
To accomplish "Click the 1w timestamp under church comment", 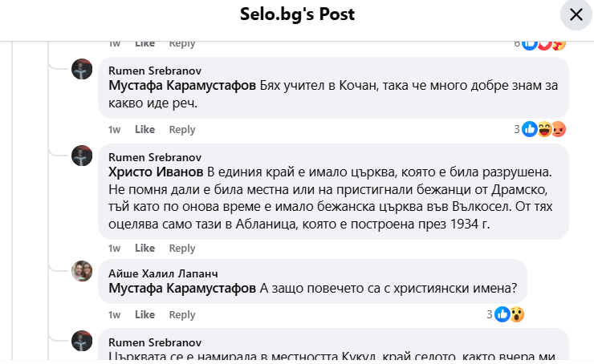I will click(114, 248).
